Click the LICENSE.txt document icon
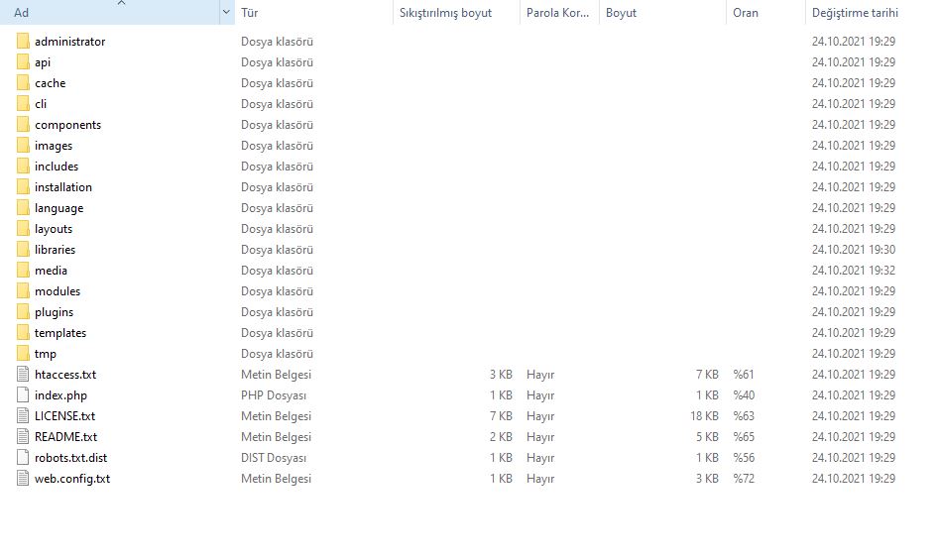The image size is (937, 560). tap(23, 416)
